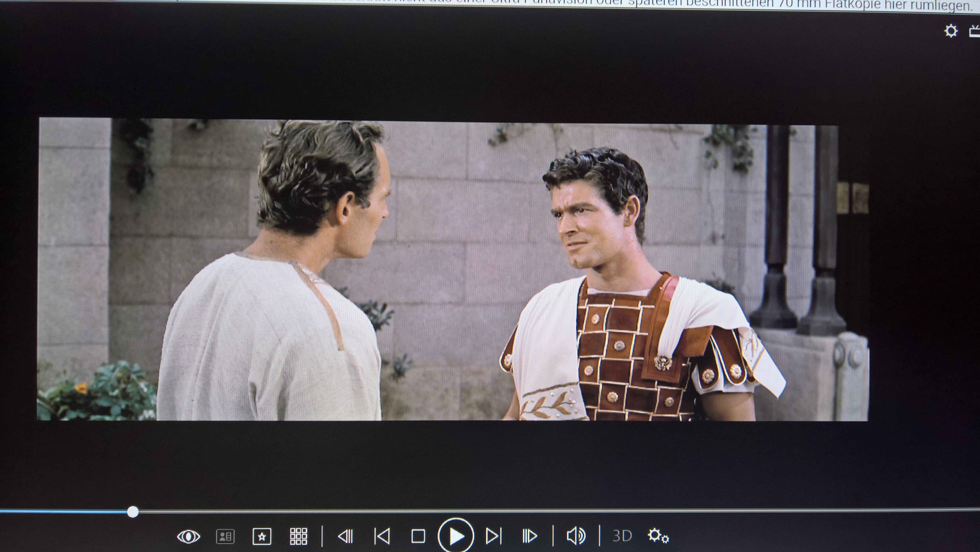Click the white seek bar handle

(133, 512)
